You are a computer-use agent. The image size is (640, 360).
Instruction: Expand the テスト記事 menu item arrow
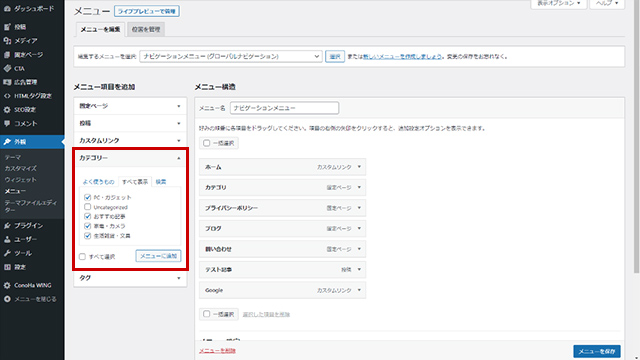(359, 269)
